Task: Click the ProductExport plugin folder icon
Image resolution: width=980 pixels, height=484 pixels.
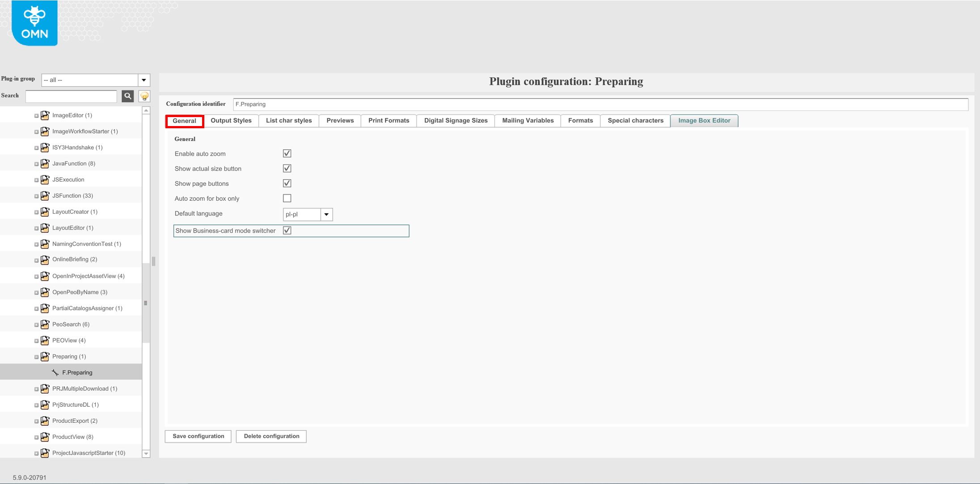Action: click(45, 421)
